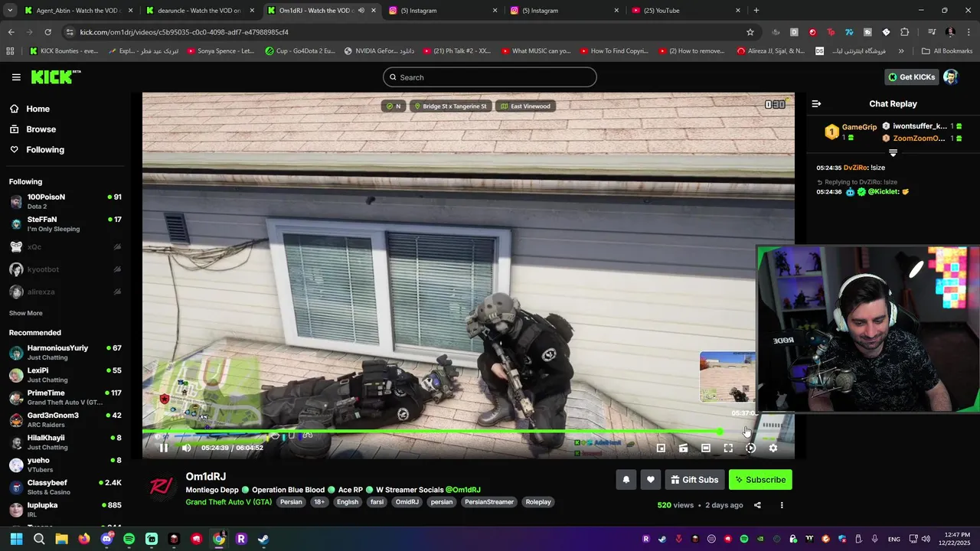Open PrimeTime recommended channel
Viewport: 980px width, 551px height.
(65, 397)
